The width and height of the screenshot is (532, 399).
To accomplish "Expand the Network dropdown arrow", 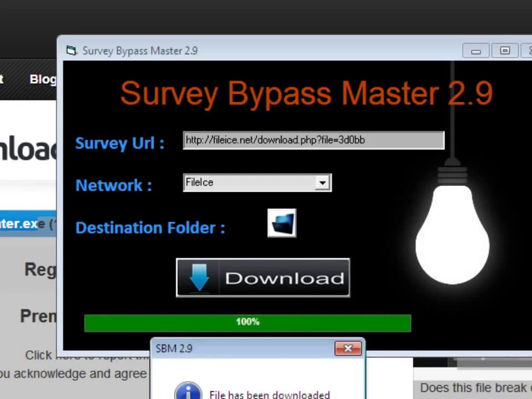I will click(x=323, y=183).
